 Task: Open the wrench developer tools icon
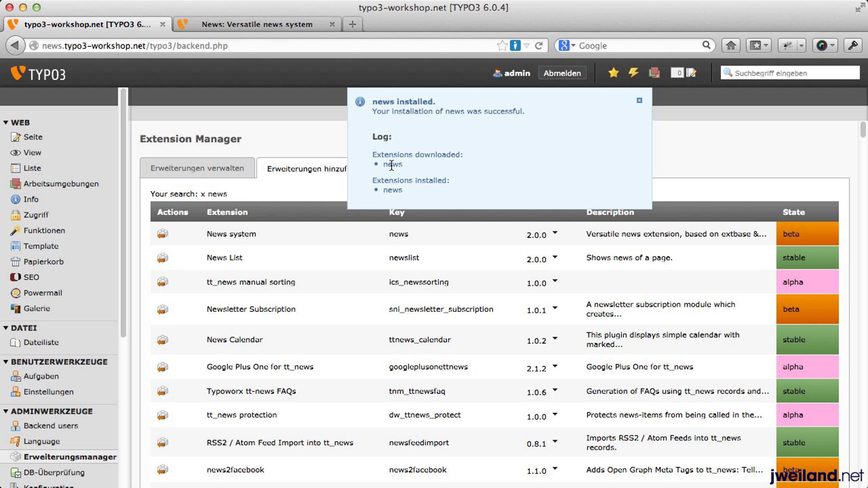(x=853, y=46)
